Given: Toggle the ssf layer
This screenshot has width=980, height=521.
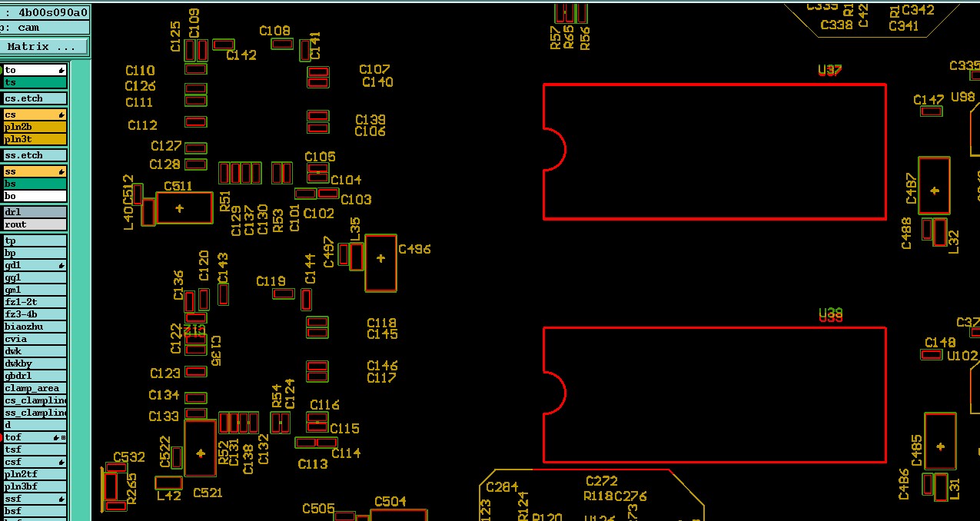Looking at the screenshot, I should pyautogui.click(x=35, y=499).
